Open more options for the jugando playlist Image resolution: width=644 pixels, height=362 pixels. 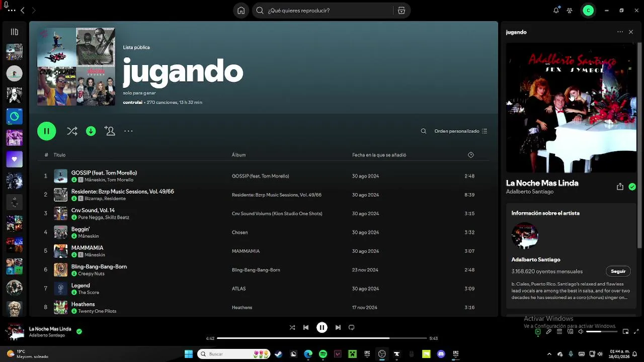click(128, 131)
